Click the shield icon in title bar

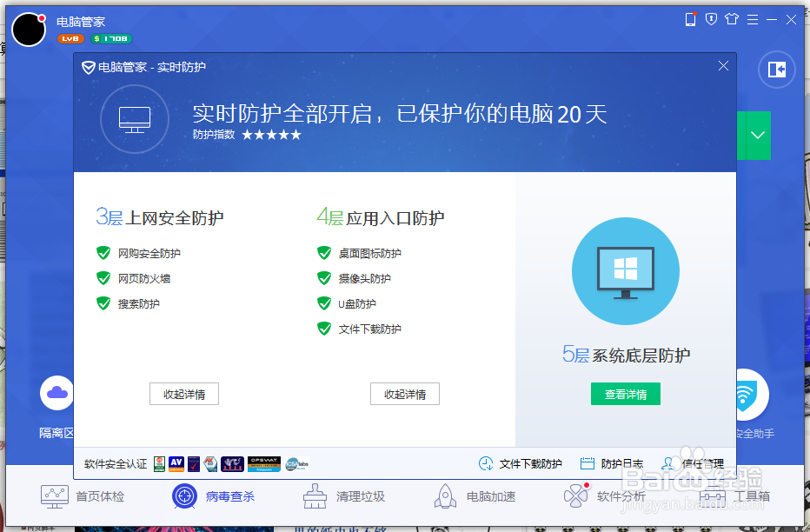tap(711, 20)
